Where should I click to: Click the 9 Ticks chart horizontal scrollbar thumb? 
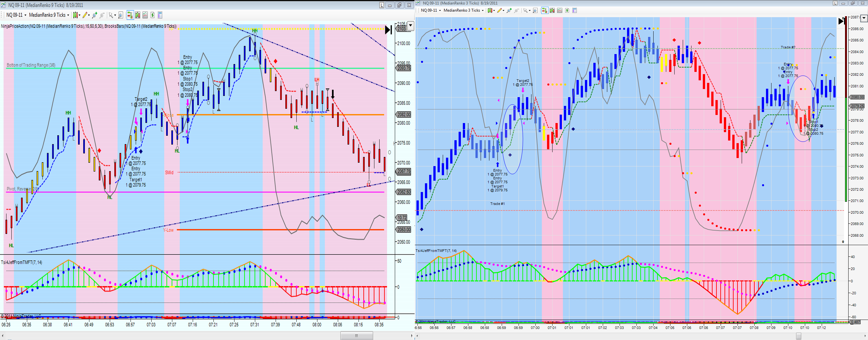(x=357, y=335)
